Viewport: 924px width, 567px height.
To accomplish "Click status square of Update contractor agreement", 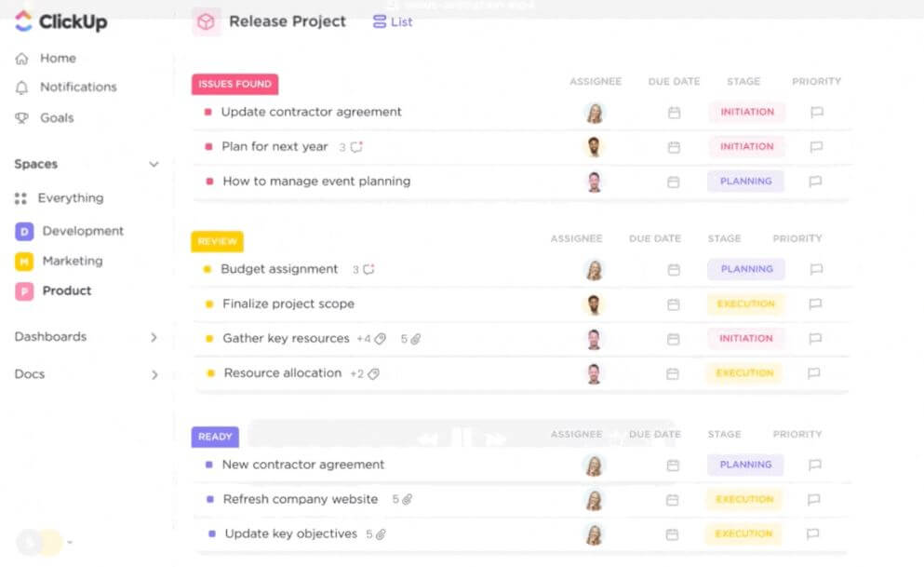I will click(x=208, y=112).
